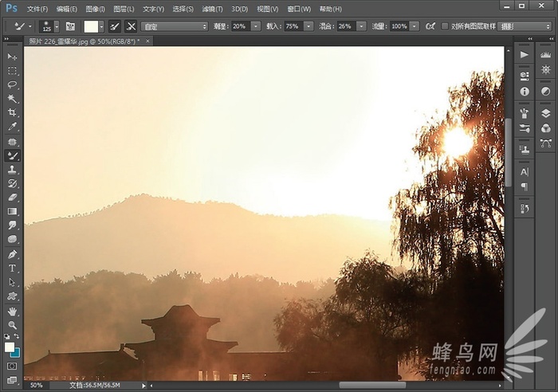Select the Magic Wand tool
The image size is (558, 392).
[12, 99]
